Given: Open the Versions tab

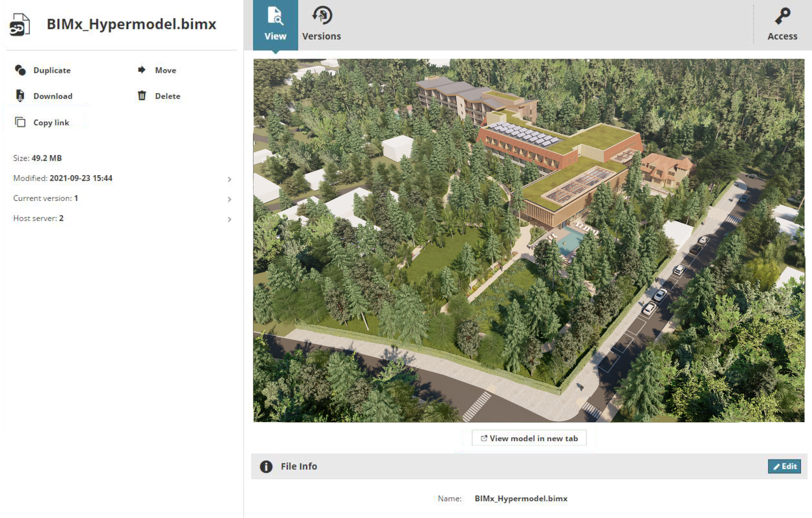Looking at the screenshot, I should coord(322,25).
